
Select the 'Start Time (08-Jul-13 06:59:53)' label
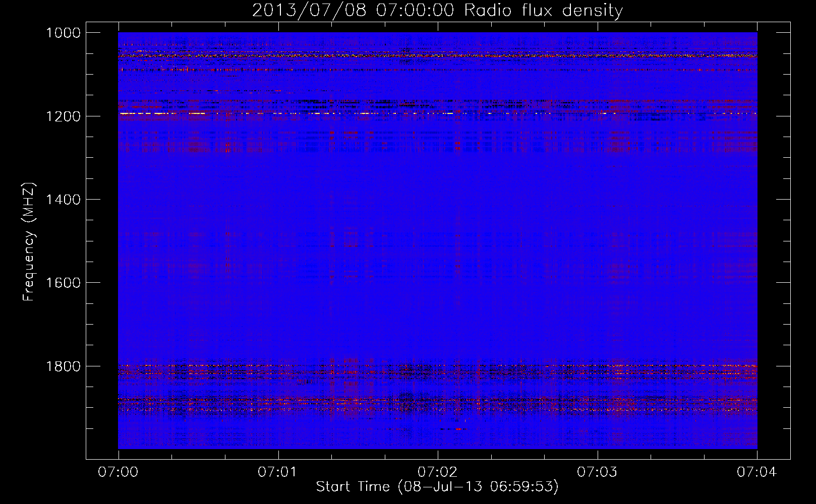pos(437,487)
